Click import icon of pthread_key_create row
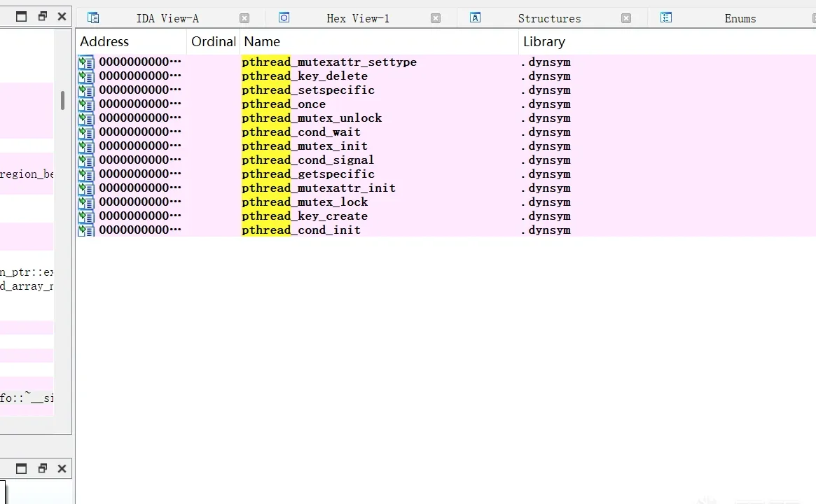Image resolution: width=816 pixels, height=504 pixels. tap(86, 217)
